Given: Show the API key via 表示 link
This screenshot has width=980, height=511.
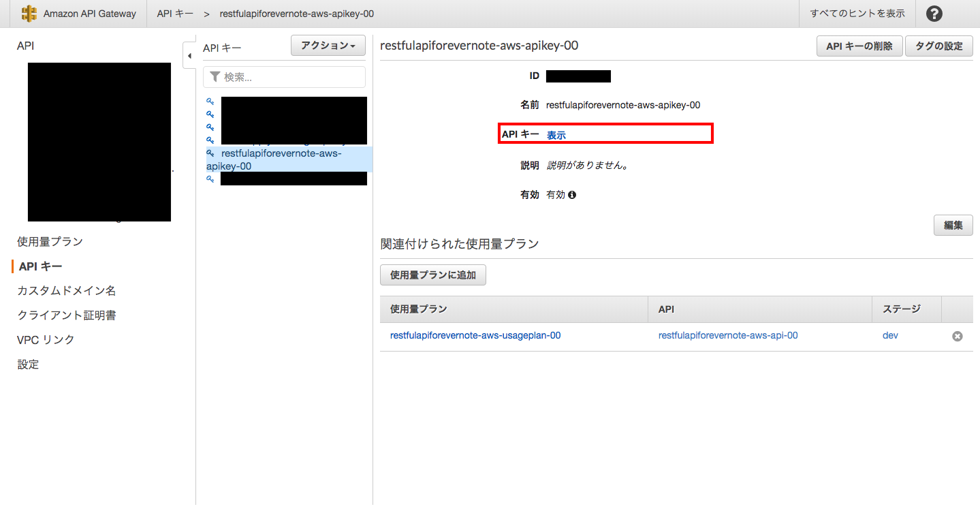Looking at the screenshot, I should 556,136.
